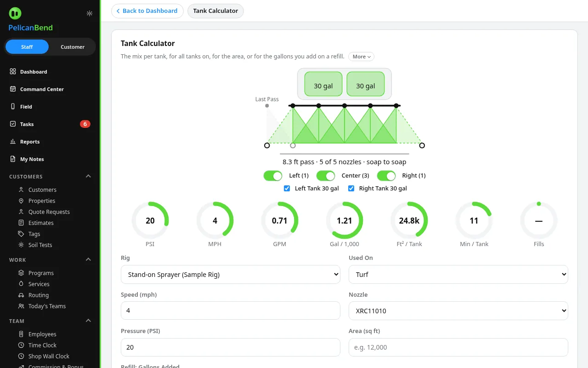Click the PSI gauge dial
The height and width of the screenshot is (368, 588).
click(x=150, y=221)
